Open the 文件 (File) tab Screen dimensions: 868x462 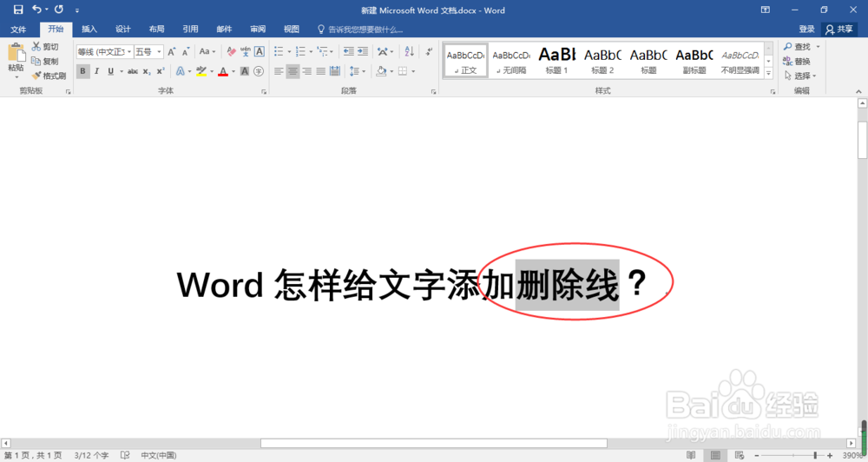tap(18, 29)
